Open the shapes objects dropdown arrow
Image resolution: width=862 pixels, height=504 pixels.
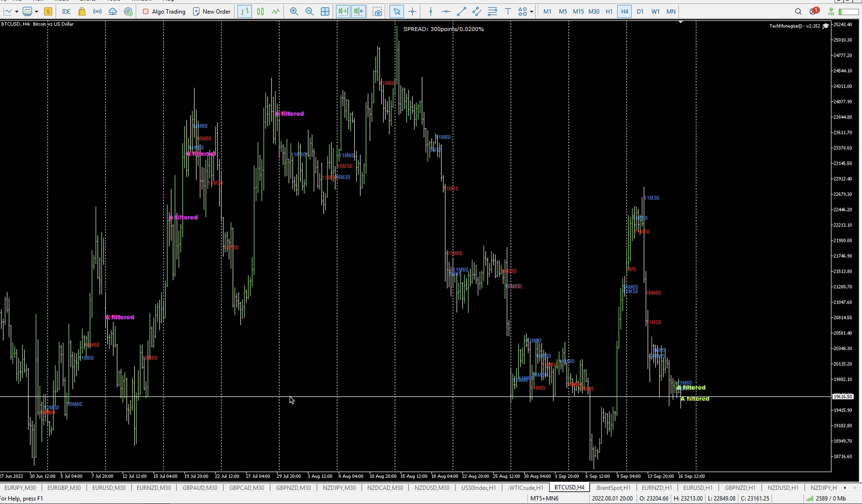click(x=531, y=12)
